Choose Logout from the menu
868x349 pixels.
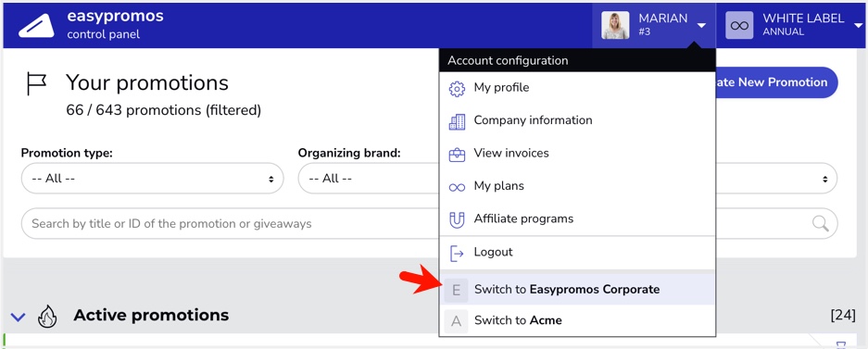(577, 252)
